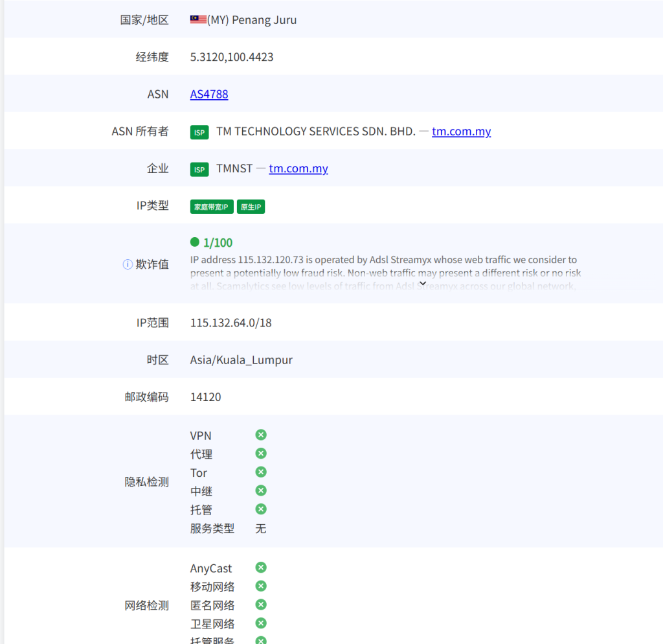Open the AS4788 ASN link
Screen dimensions: 663x644
209,94
